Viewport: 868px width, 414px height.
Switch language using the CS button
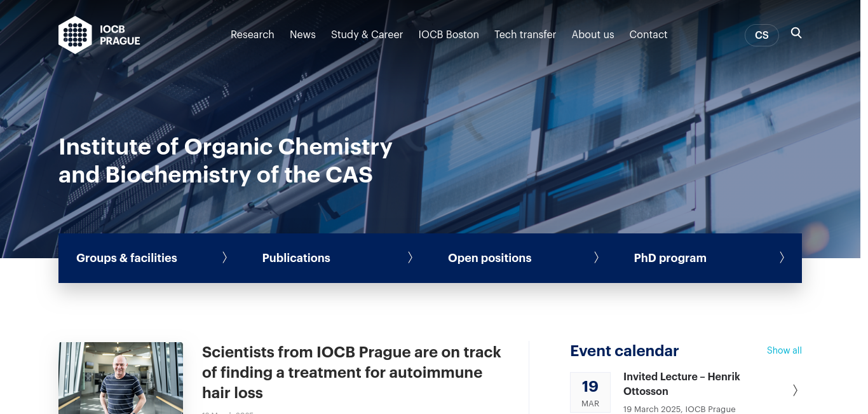[762, 35]
